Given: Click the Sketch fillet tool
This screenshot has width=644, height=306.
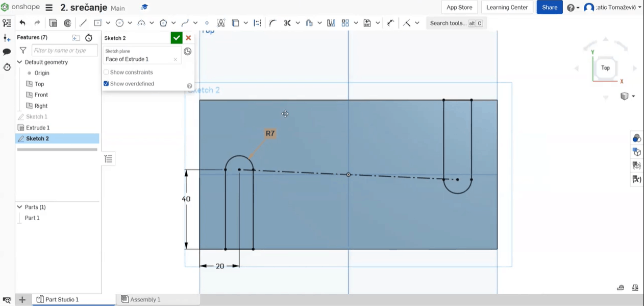Looking at the screenshot, I should 273,23.
